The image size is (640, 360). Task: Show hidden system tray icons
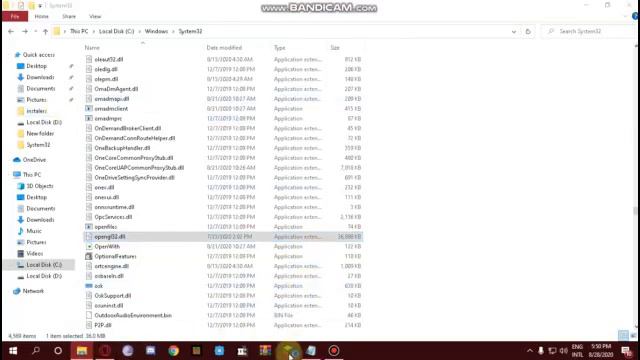(529, 351)
